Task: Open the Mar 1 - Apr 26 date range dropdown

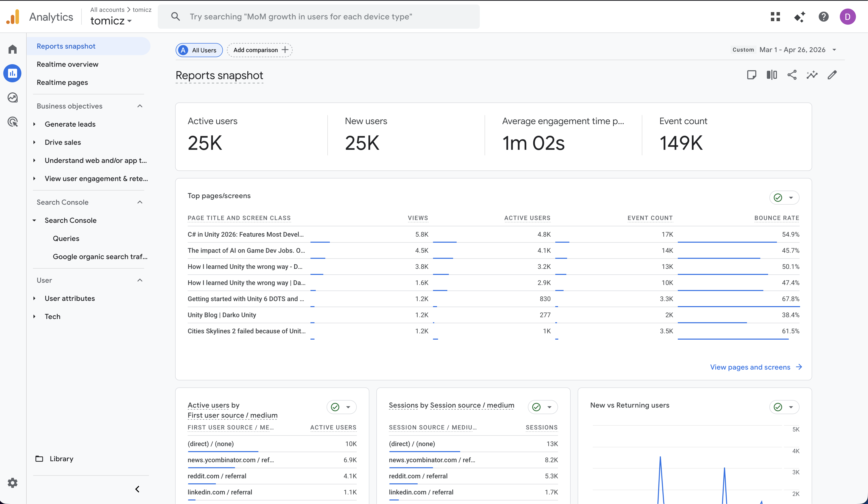Action: tap(792, 50)
